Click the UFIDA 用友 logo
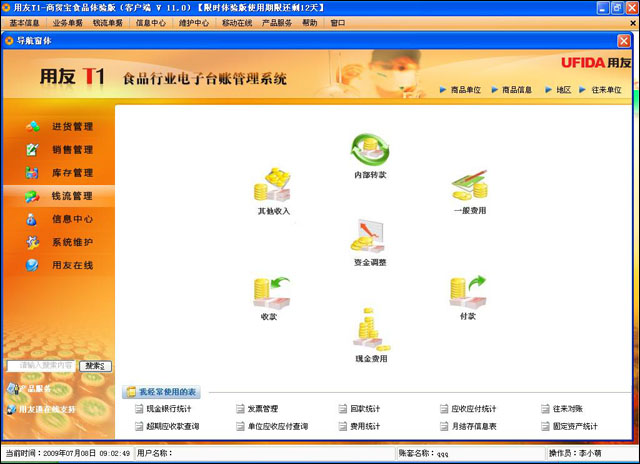Viewport: 640px width, 464px height. pyautogui.click(x=596, y=62)
